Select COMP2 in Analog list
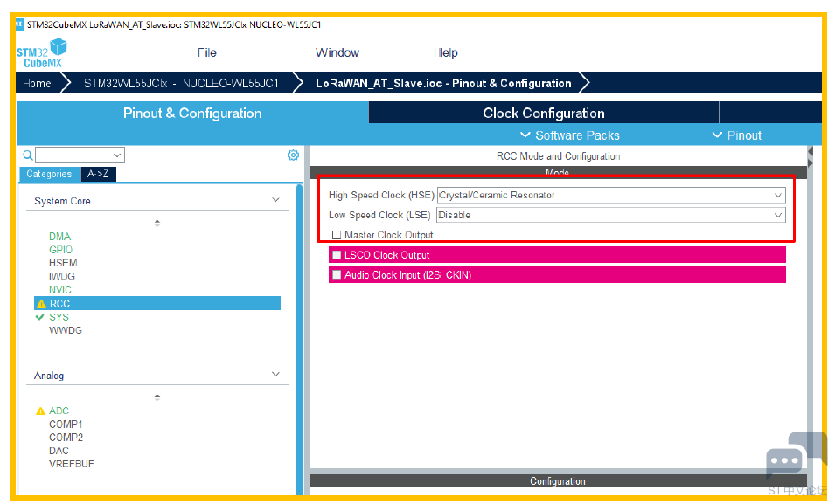This screenshot has height=504, width=835. [66, 438]
